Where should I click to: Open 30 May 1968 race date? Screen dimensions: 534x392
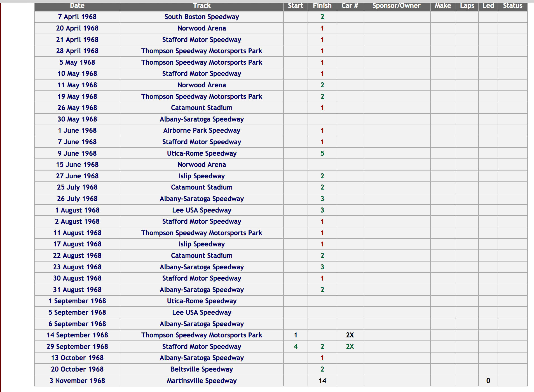click(x=77, y=119)
